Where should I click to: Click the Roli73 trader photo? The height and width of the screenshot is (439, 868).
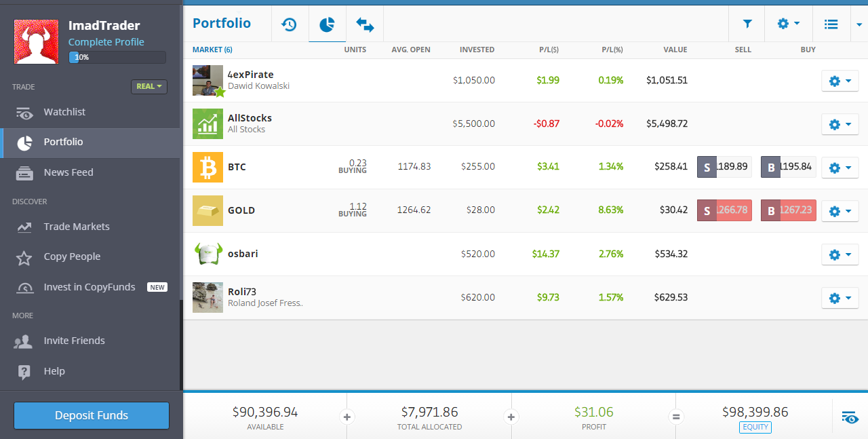tap(208, 297)
